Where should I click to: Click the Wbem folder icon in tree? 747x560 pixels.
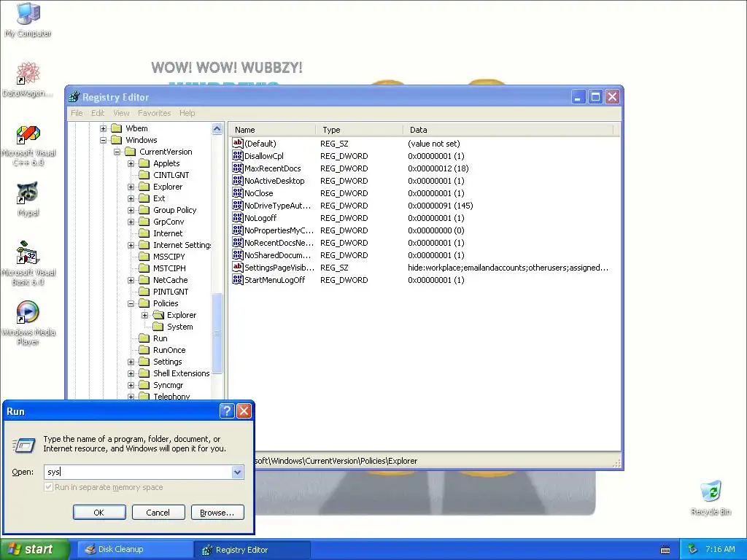pyautogui.click(x=116, y=128)
